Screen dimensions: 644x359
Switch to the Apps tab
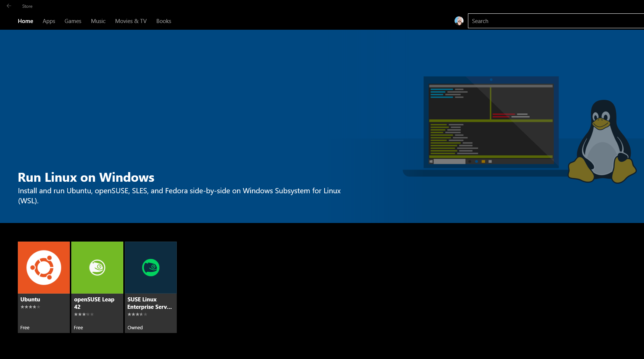click(49, 21)
